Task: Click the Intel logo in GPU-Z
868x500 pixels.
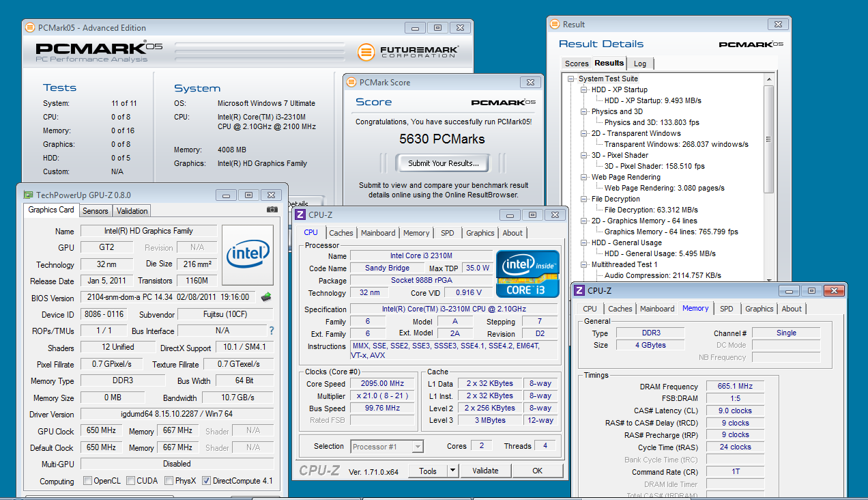Action: pyautogui.click(x=248, y=255)
